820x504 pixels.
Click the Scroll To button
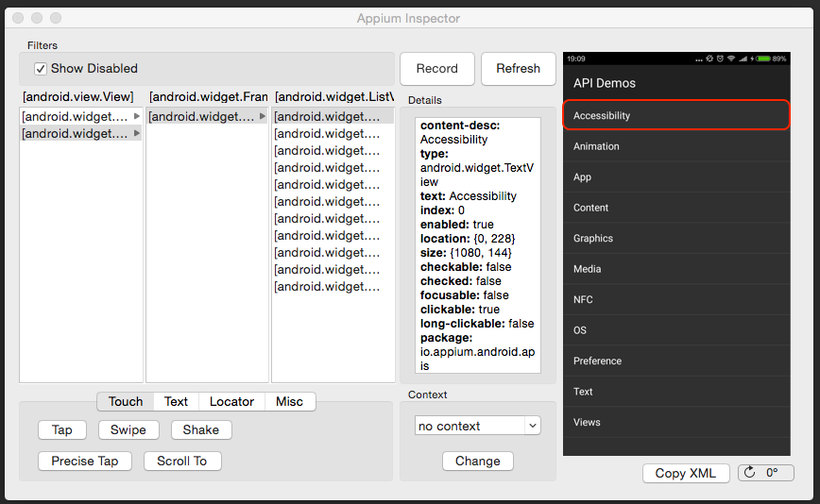coord(182,462)
